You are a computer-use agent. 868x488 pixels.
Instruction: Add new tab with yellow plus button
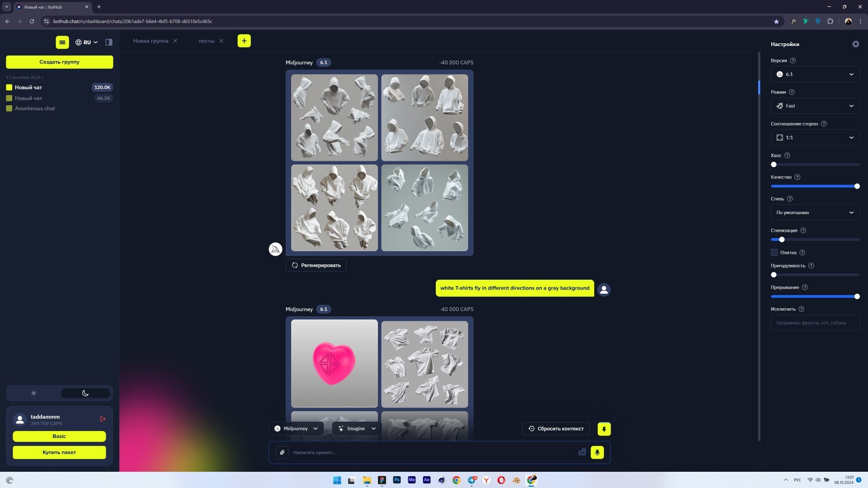[x=244, y=41]
